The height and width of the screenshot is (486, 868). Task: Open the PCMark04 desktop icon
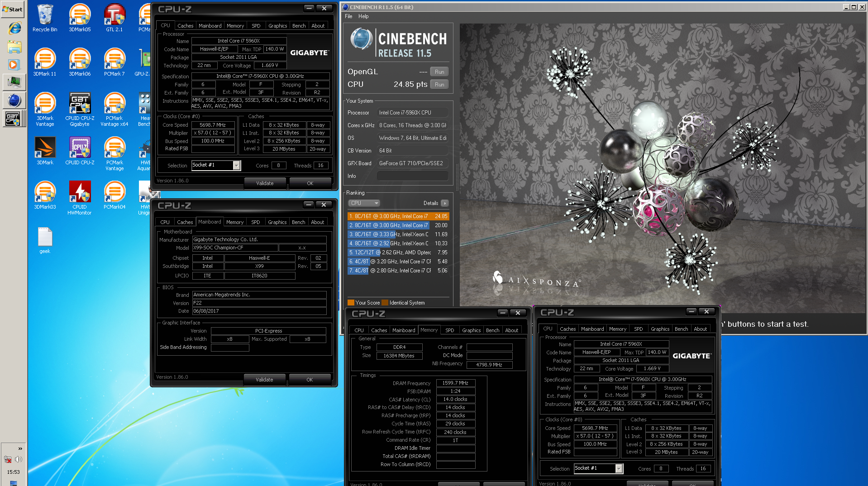(114, 195)
